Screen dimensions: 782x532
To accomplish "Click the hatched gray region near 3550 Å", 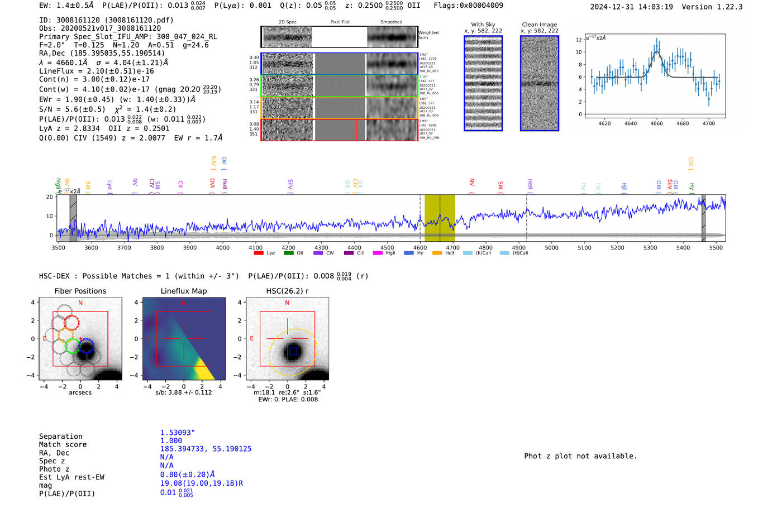I will 73,218.
